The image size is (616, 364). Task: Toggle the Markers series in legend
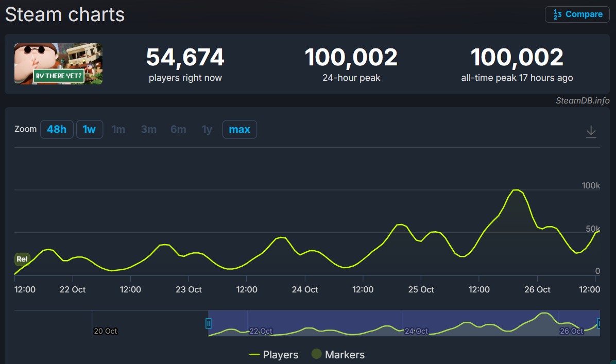point(338,355)
